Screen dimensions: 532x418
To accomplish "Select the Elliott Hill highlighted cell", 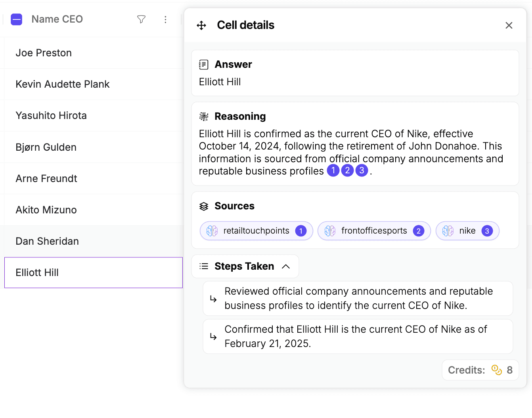I will 94,272.
